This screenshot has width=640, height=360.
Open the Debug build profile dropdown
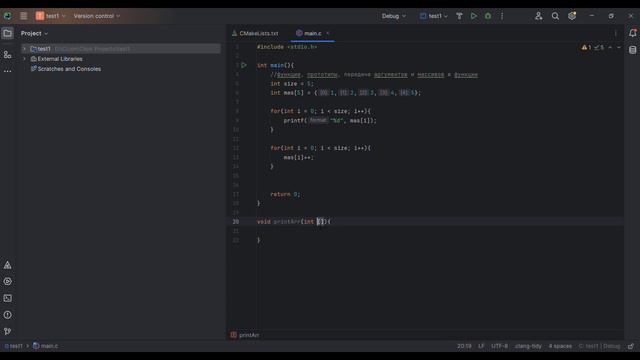point(393,16)
